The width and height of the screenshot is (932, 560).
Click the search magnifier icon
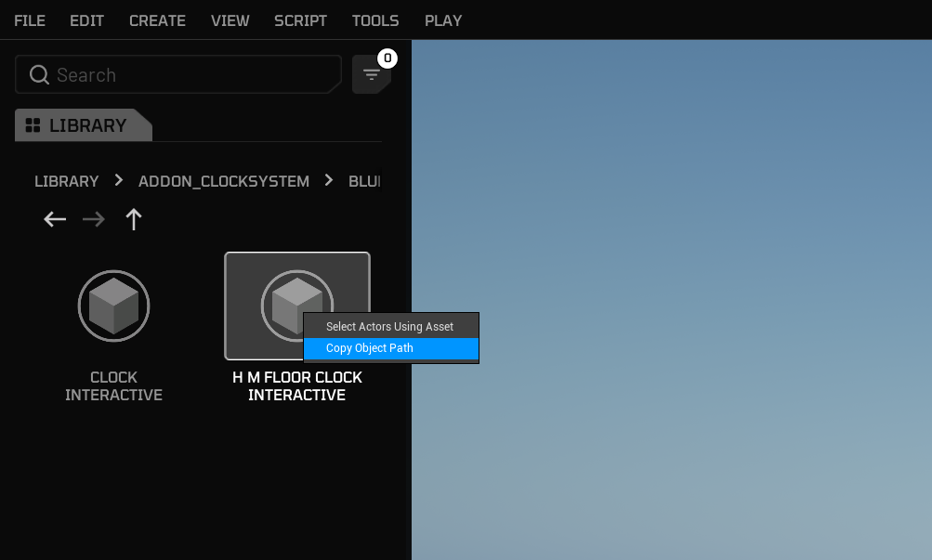(x=39, y=75)
